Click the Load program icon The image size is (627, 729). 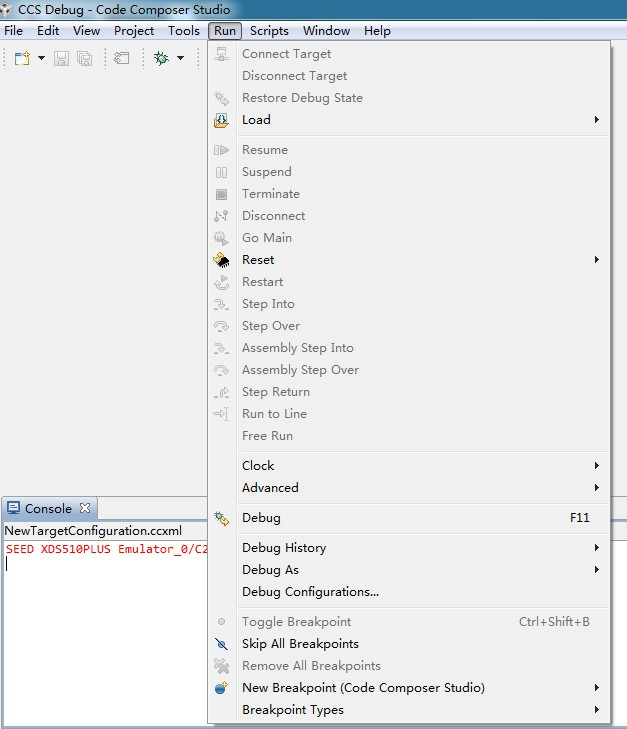(x=221, y=120)
